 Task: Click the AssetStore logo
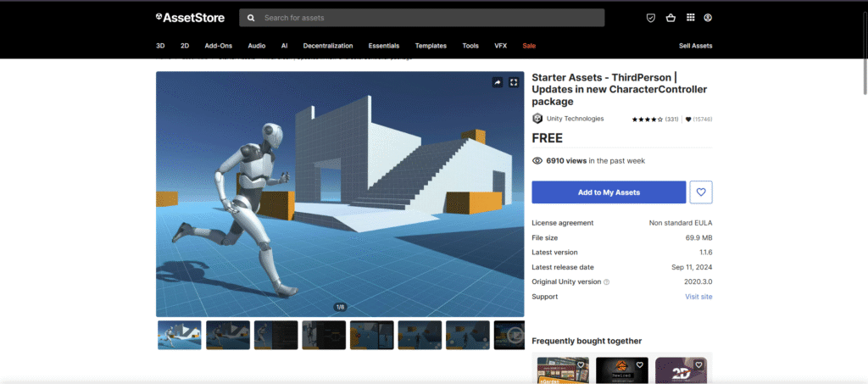tap(190, 18)
